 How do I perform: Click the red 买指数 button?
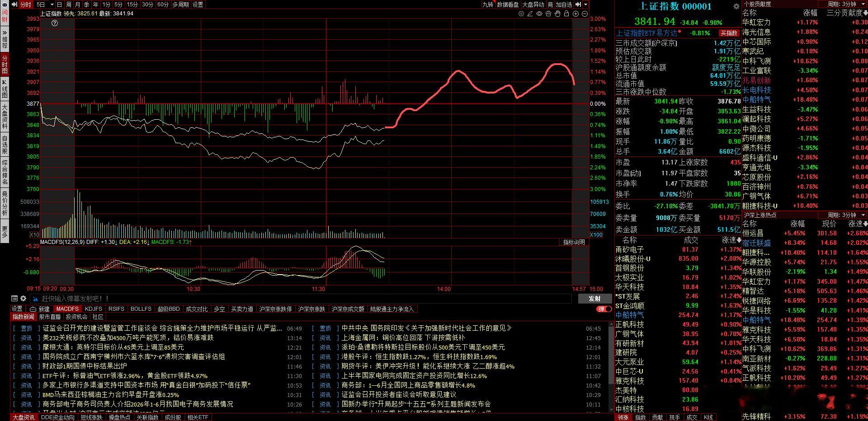[x=729, y=33]
